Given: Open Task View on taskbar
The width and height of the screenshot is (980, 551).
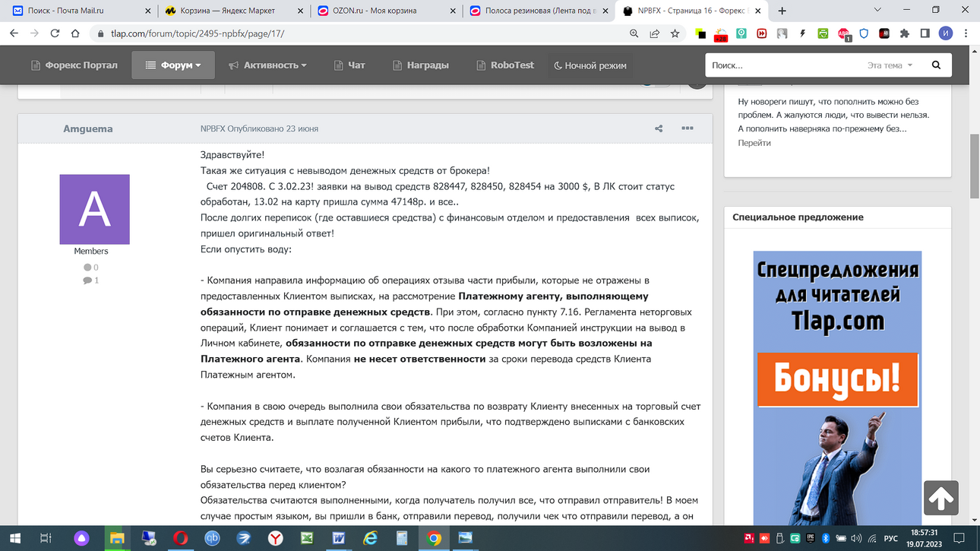Looking at the screenshot, I should click(46, 538).
